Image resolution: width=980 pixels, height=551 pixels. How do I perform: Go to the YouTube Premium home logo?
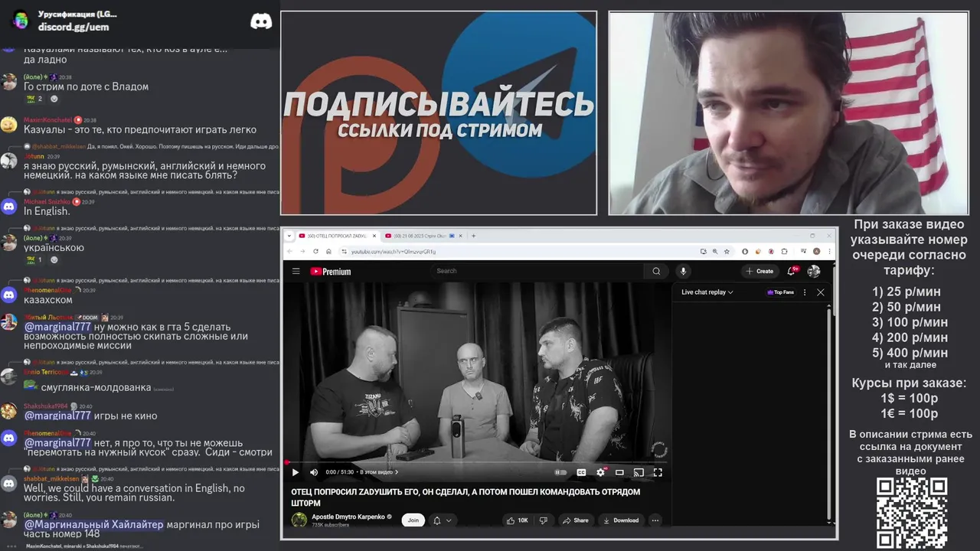click(331, 271)
